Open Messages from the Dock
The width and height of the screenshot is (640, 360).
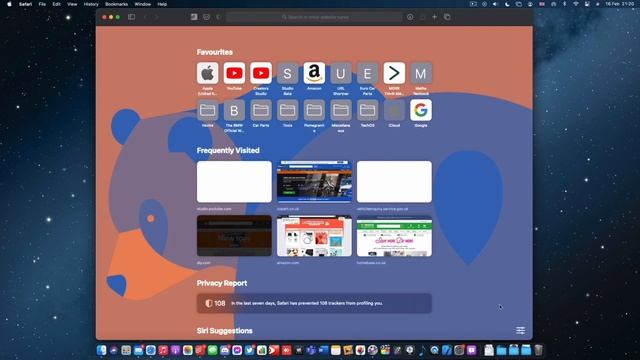(x=212, y=350)
